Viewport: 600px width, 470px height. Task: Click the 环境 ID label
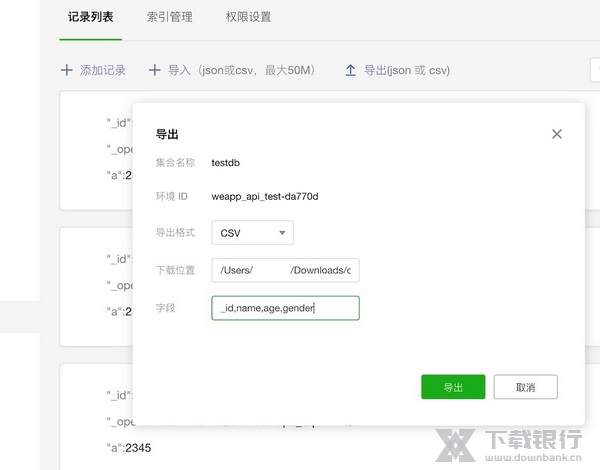point(171,196)
